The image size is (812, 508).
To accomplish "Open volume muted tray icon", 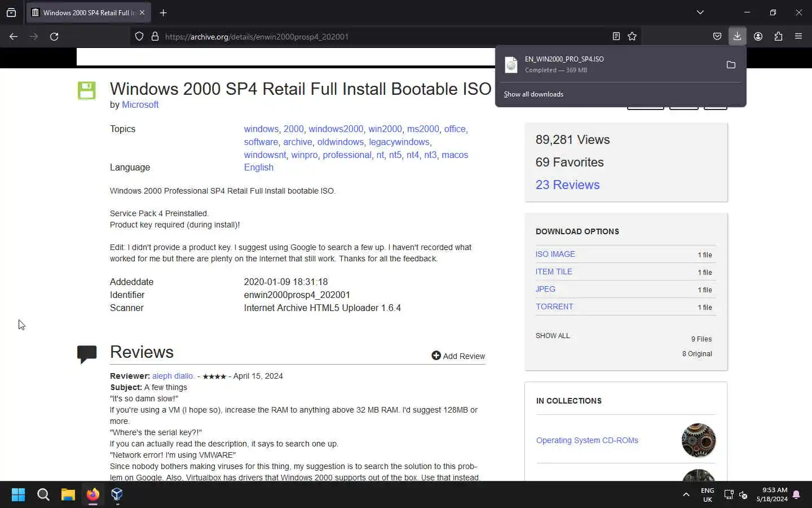I will 743,495.
